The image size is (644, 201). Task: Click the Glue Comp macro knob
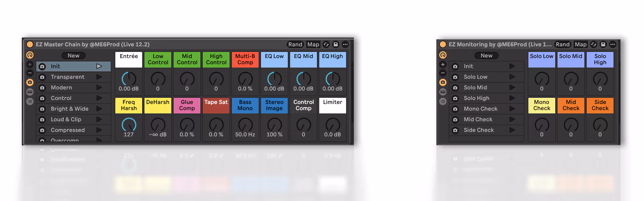point(187,125)
